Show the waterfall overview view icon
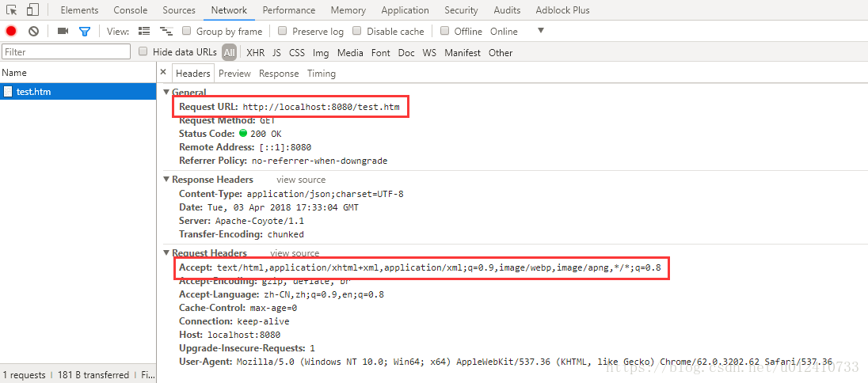The width and height of the screenshot is (868, 383). pos(166,31)
